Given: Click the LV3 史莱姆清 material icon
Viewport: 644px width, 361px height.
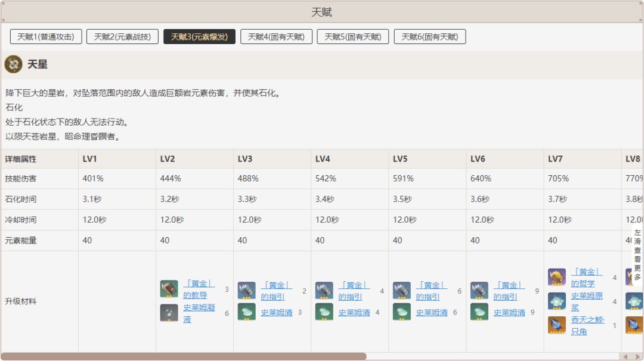Looking at the screenshot, I should (x=246, y=312).
